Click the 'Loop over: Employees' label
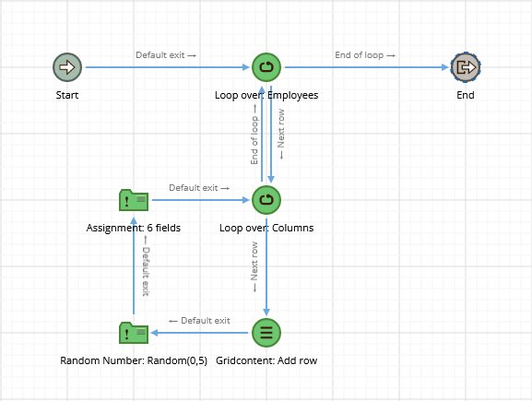 [266, 95]
